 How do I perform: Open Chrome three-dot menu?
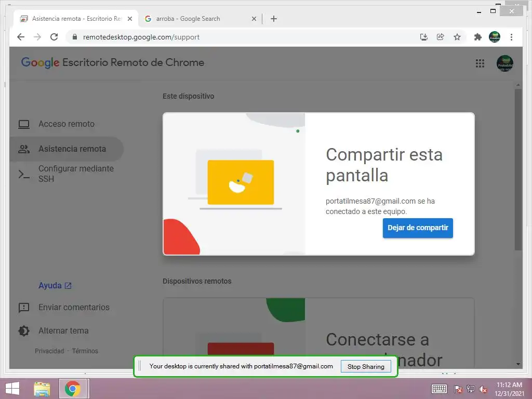pyautogui.click(x=511, y=37)
